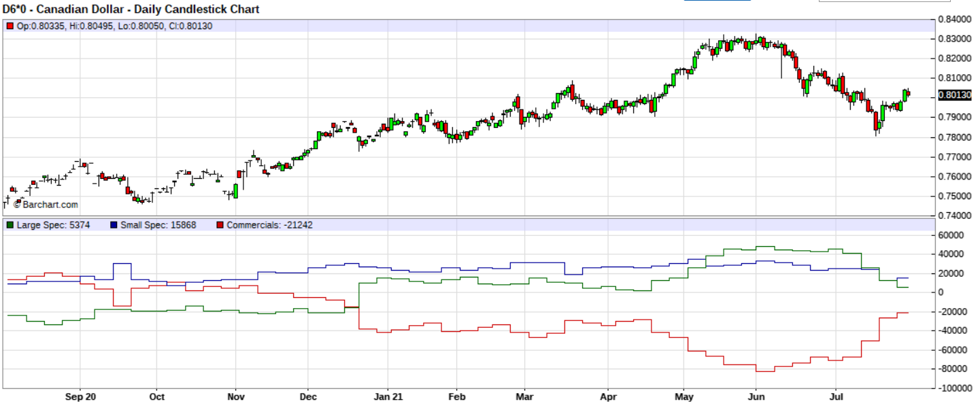This screenshot has height=408, width=980.
Task: Click the 'Jan 21' date axis label
Action: 389,396
